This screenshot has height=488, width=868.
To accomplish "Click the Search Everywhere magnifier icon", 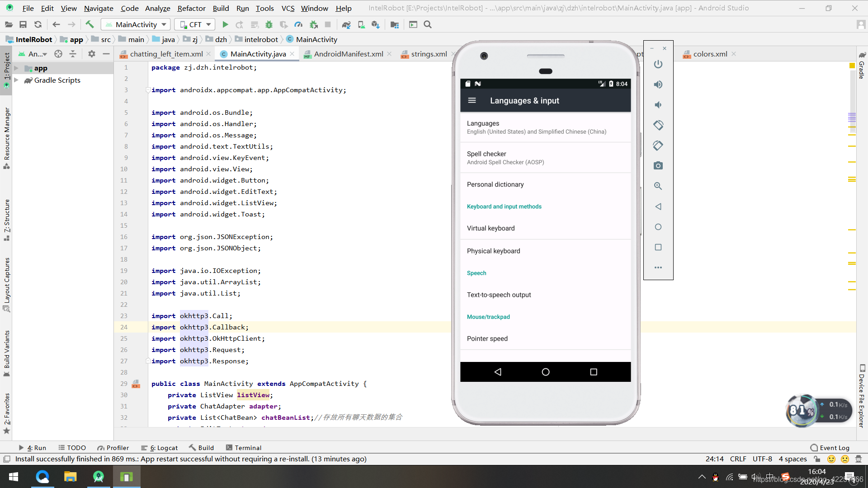I will click(x=428, y=24).
